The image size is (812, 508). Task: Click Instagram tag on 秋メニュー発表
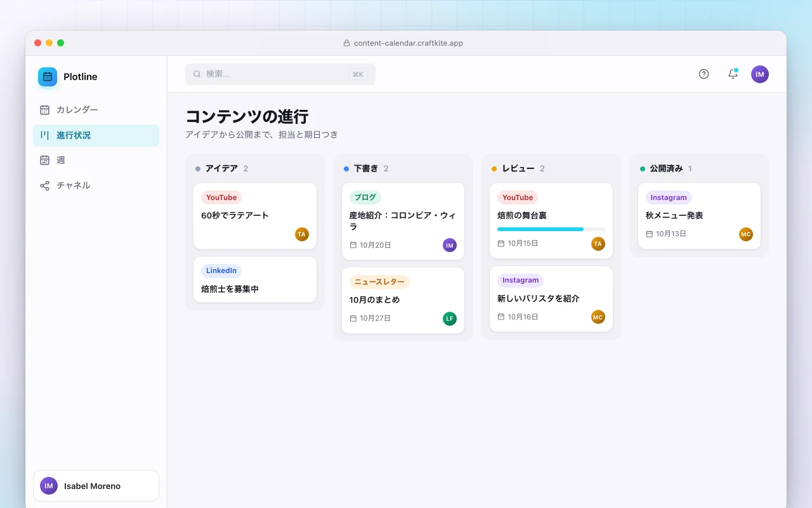coord(669,197)
